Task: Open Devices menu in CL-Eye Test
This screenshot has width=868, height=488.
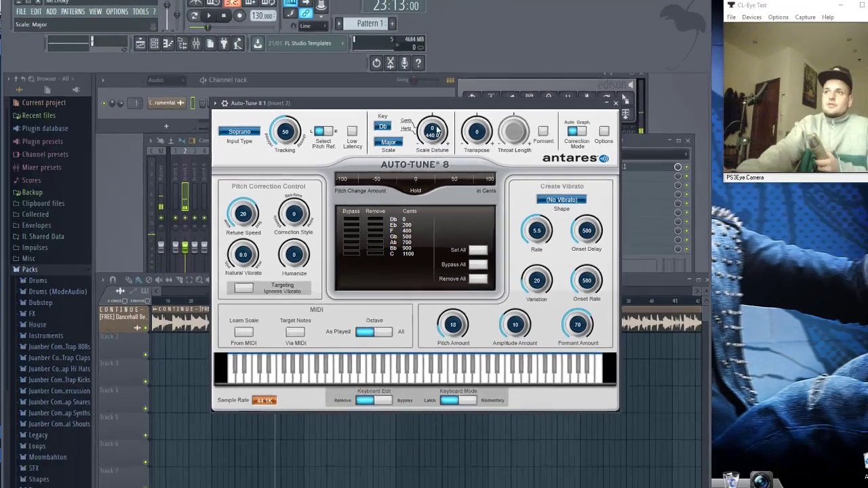Action: point(751,18)
